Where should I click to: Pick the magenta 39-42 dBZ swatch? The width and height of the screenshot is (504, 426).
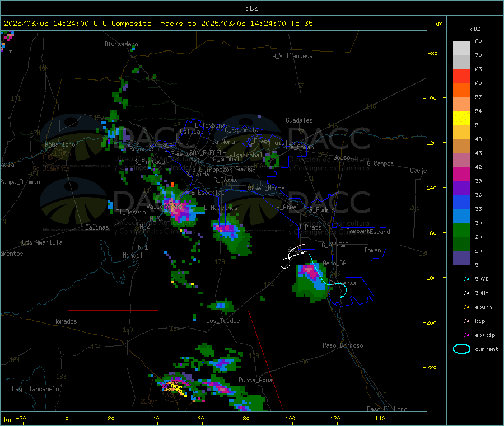click(x=461, y=174)
